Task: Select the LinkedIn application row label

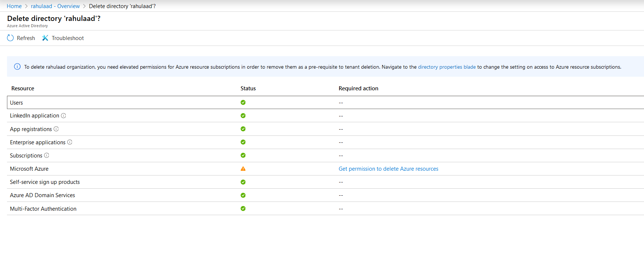Action: tap(35, 116)
